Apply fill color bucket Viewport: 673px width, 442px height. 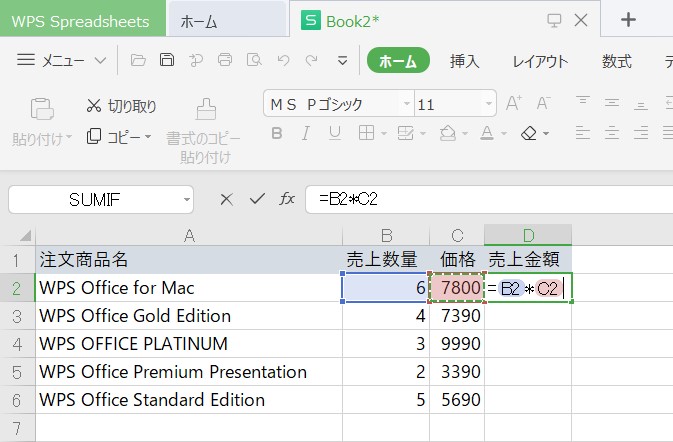tap(448, 133)
